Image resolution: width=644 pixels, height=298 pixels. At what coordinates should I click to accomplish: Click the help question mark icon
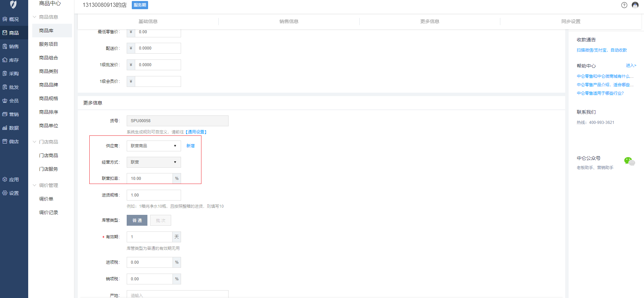(x=624, y=5)
